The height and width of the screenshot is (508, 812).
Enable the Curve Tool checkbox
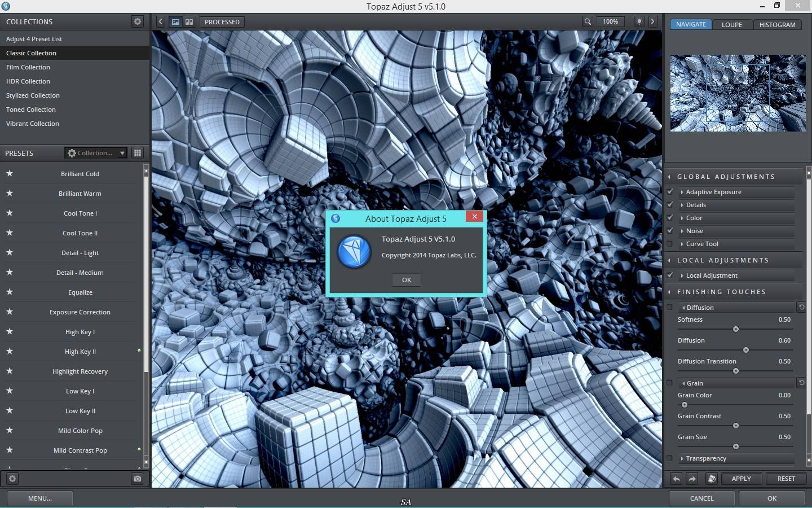670,244
